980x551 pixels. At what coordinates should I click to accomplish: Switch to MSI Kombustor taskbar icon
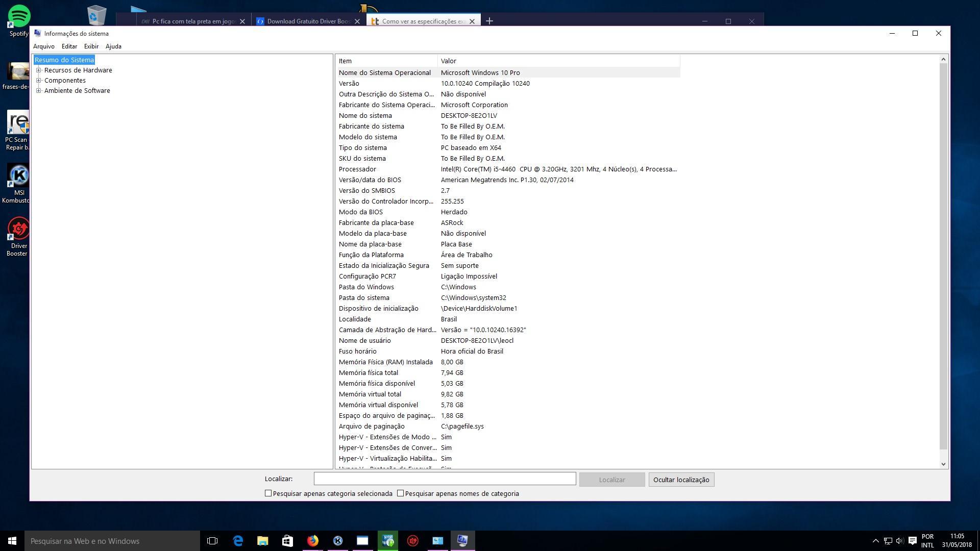tap(337, 541)
